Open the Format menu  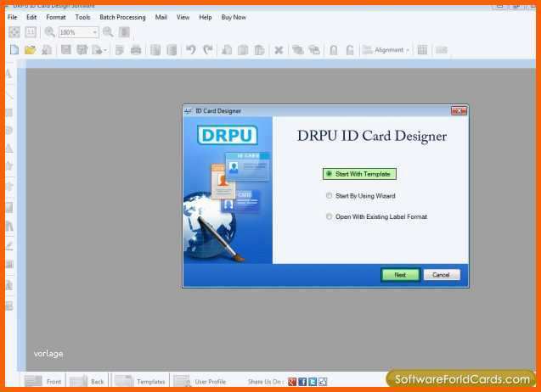pyautogui.click(x=56, y=17)
